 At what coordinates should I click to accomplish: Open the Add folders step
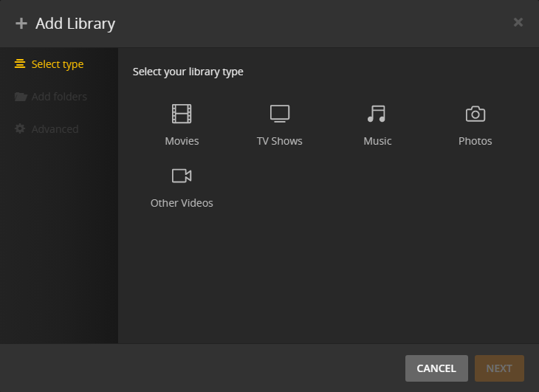[x=59, y=97]
